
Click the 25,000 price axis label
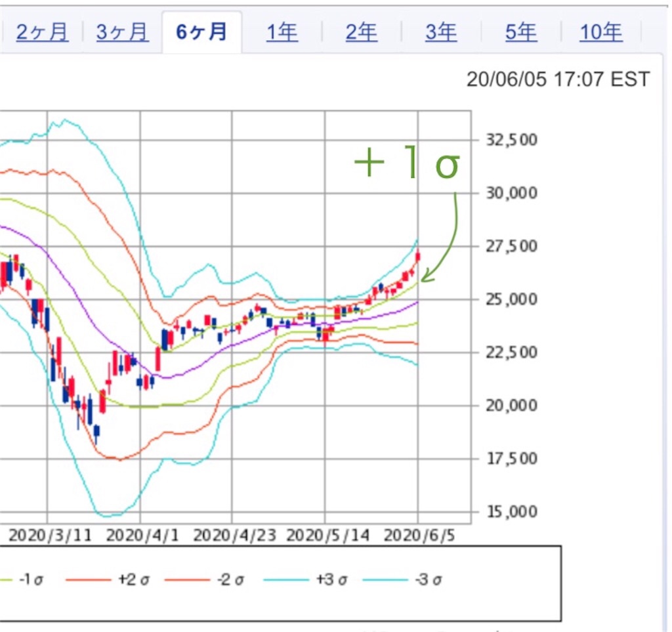pyautogui.click(x=511, y=299)
